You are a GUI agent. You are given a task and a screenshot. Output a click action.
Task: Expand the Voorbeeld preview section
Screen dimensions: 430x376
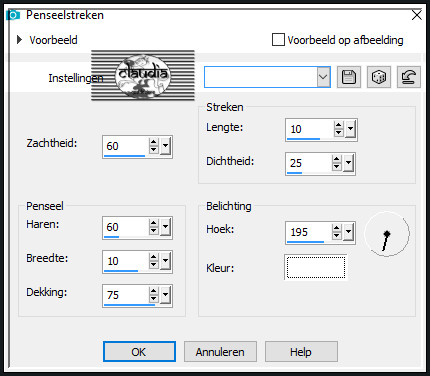pyautogui.click(x=19, y=40)
